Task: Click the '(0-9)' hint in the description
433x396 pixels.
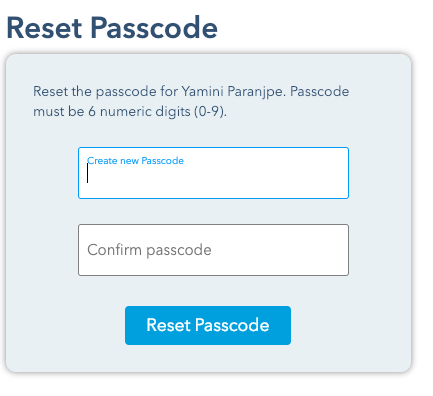Action: (x=210, y=111)
